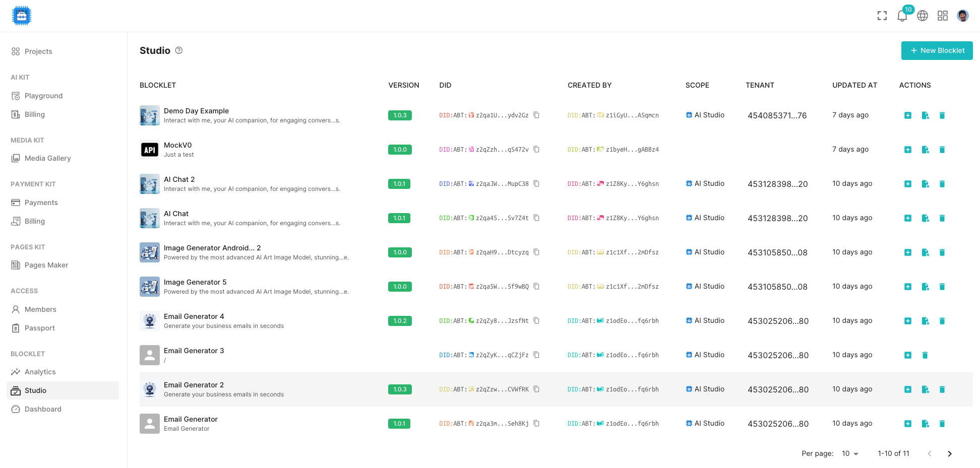Image resolution: width=980 pixels, height=468 pixels.
Task: Open the Media Gallery in Media Kit
Action: 47,158
